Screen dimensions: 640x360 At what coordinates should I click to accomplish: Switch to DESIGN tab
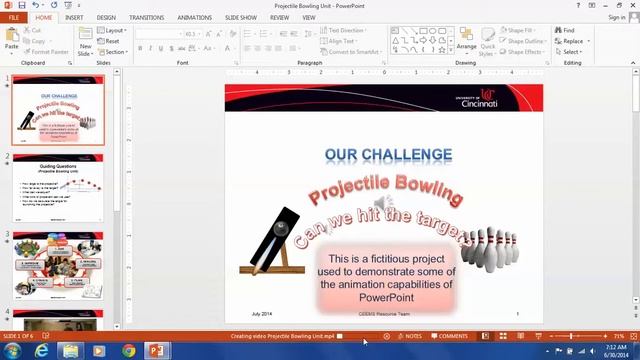106,18
